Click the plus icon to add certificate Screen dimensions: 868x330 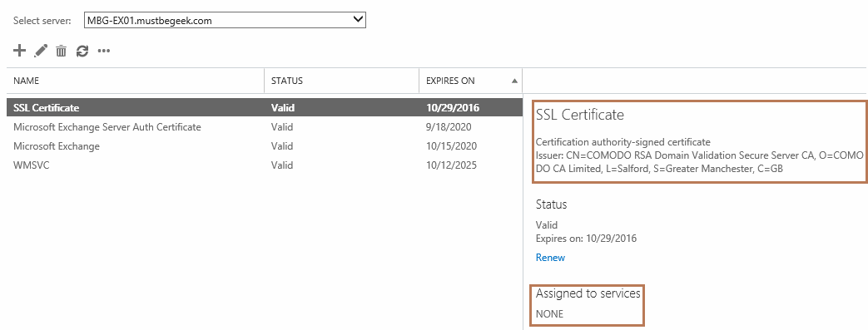click(x=19, y=51)
